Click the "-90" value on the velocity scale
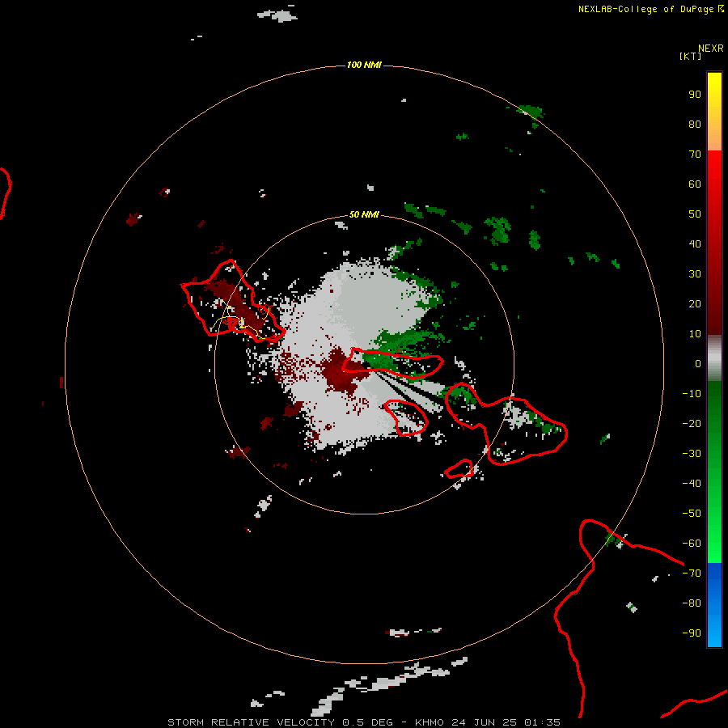The width and height of the screenshot is (728, 728). tap(692, 633)
